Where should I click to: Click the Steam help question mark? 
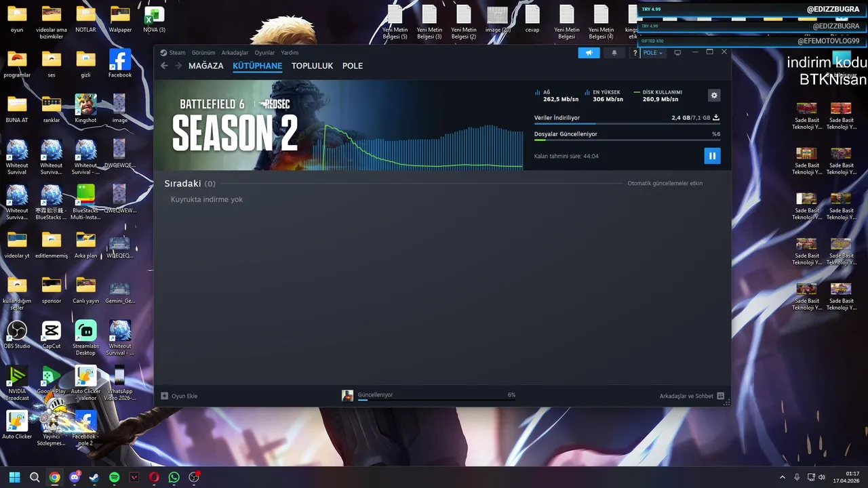tap(635, 52)
